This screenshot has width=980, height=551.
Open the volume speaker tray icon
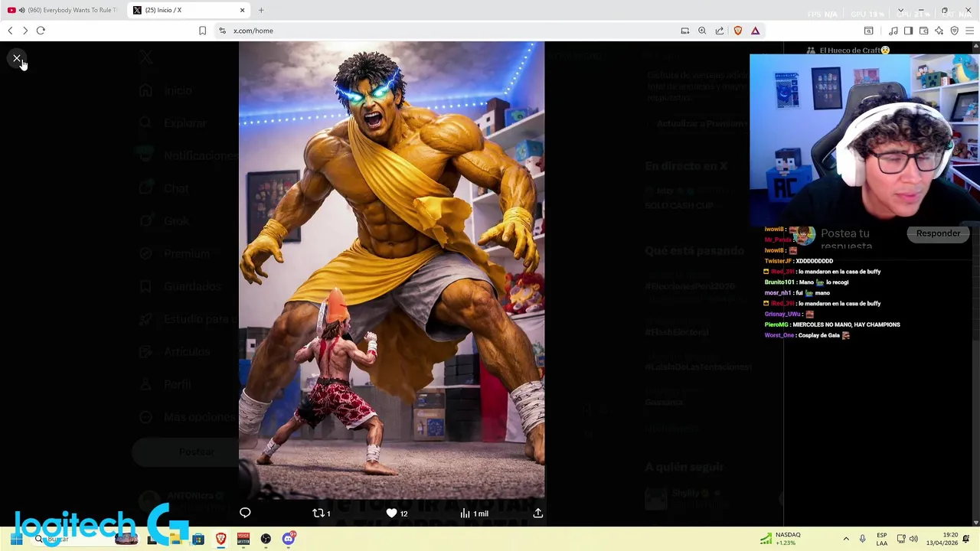click(913, 539)
